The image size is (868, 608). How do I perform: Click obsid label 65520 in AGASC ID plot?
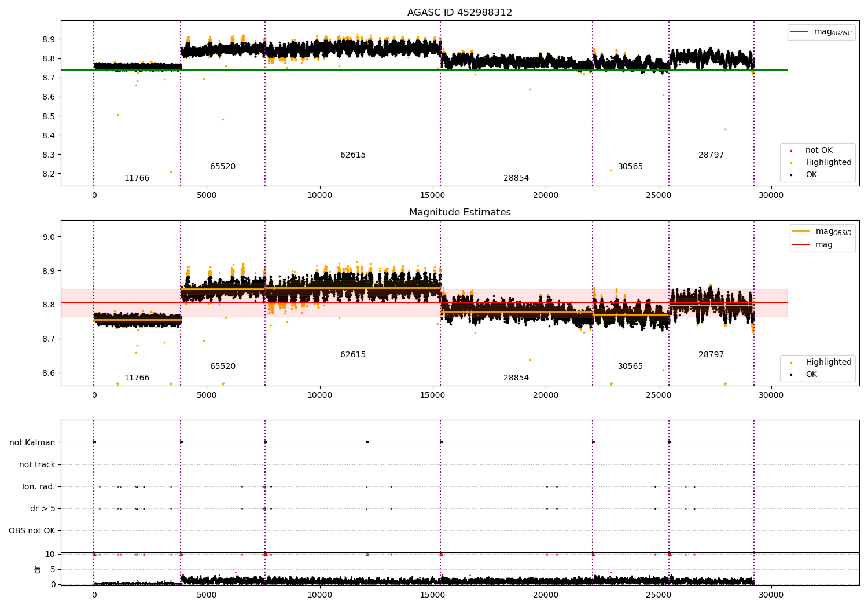[x=223, y=167]
